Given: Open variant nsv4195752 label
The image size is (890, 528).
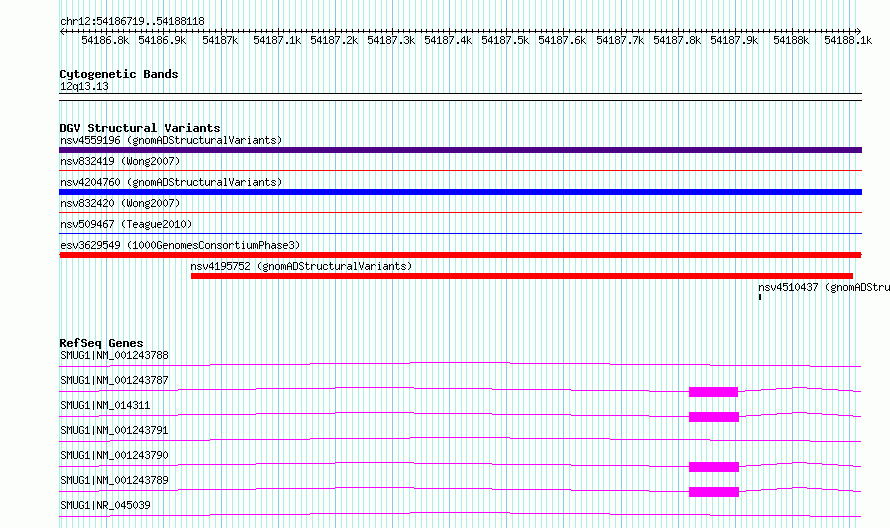Looking at the screenshot, I should (301, 266).
